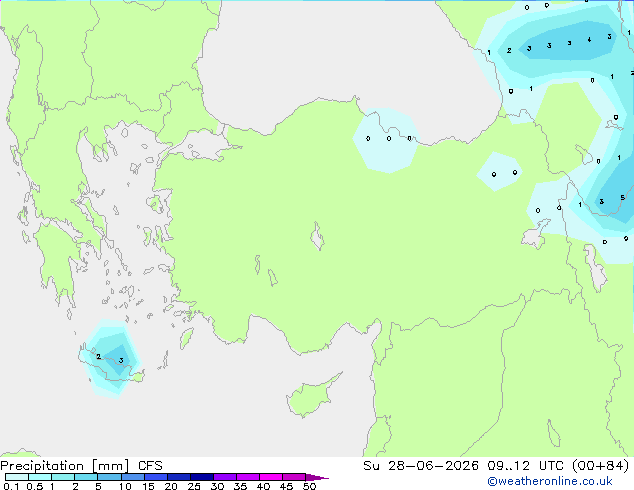This screenshot has width=634, height=490.
Task: Click the above-50 mm legend arrow tip
Action: point(317,477)
